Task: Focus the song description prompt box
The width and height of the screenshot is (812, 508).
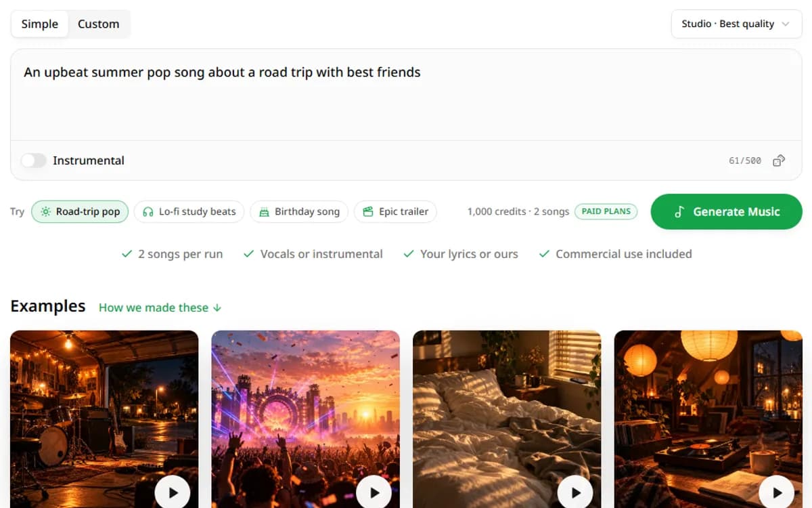Action: coord(406,95)
